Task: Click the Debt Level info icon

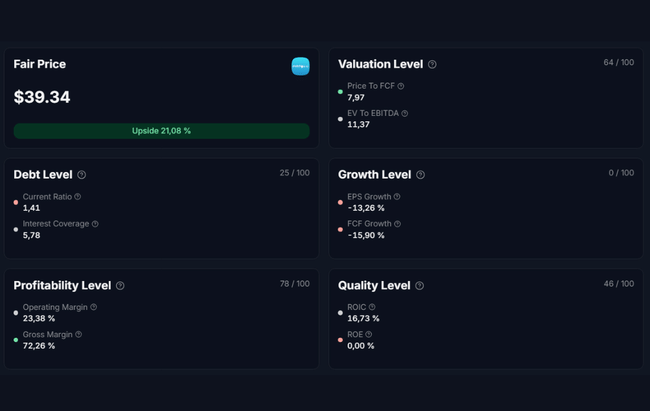Action: (82, 175)
